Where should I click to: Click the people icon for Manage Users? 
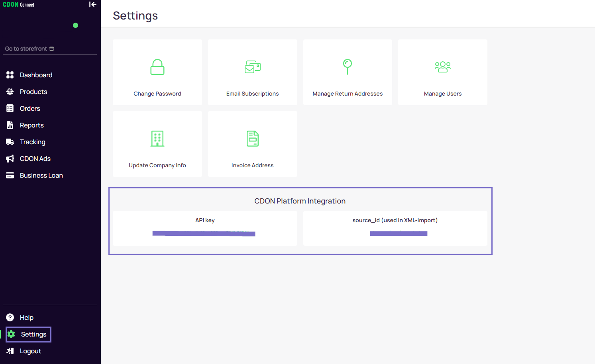pos(443,67)
